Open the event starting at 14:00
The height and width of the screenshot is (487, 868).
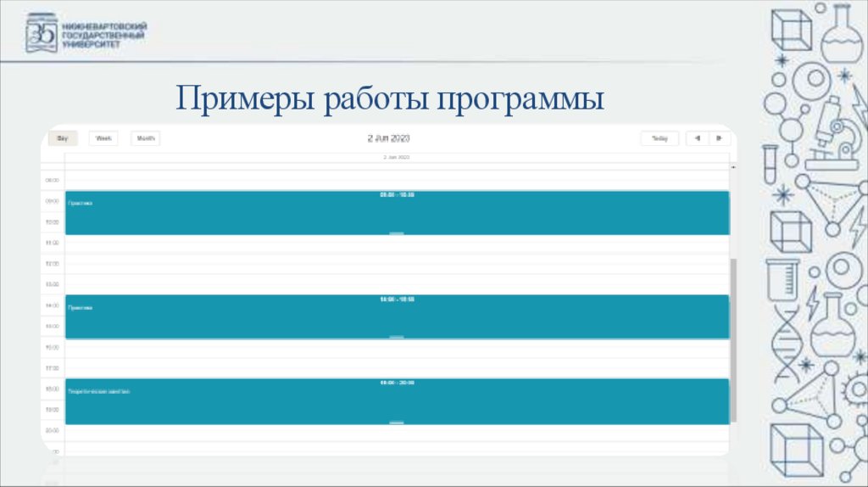pyautogui.click(x=397, y=316)
